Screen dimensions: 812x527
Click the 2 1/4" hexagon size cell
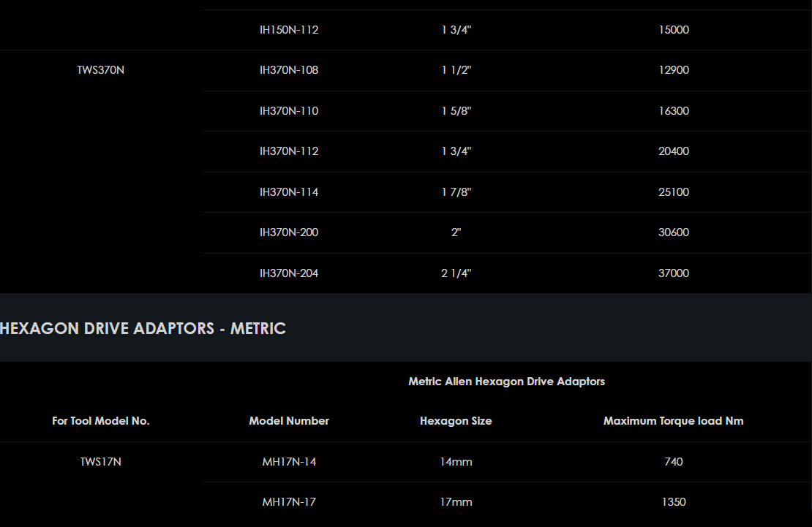[456, 273]
